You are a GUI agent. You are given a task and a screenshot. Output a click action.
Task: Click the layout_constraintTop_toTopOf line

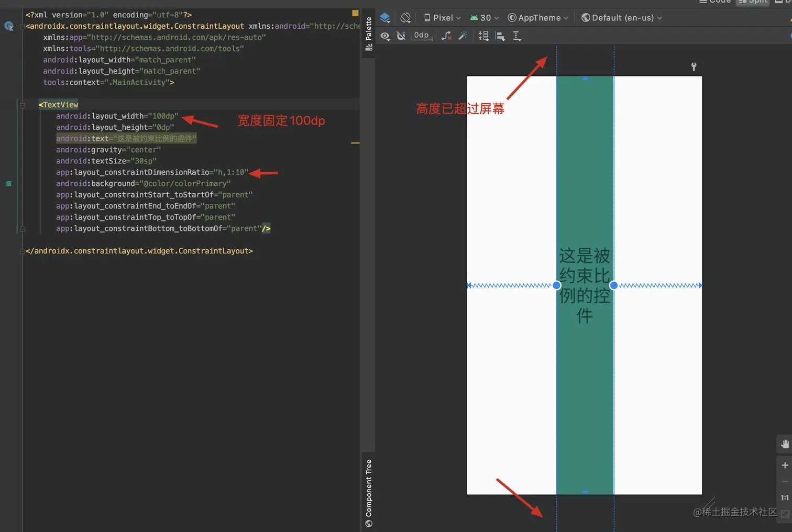146,217
